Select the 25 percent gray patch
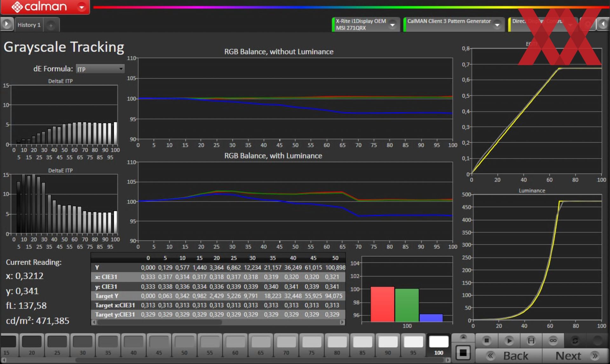The image size is (610, 364). tap(57, 345)
